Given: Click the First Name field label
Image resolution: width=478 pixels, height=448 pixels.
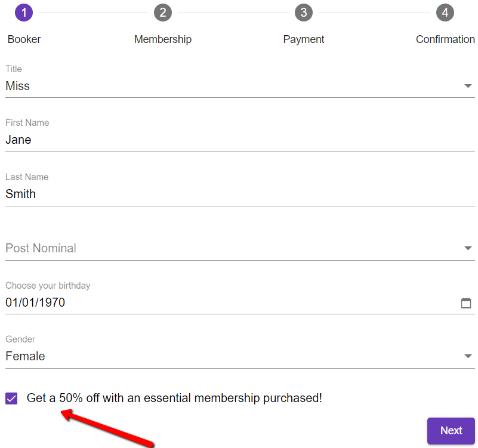Looking at the screenshot, I should click(x=27, y=122).
